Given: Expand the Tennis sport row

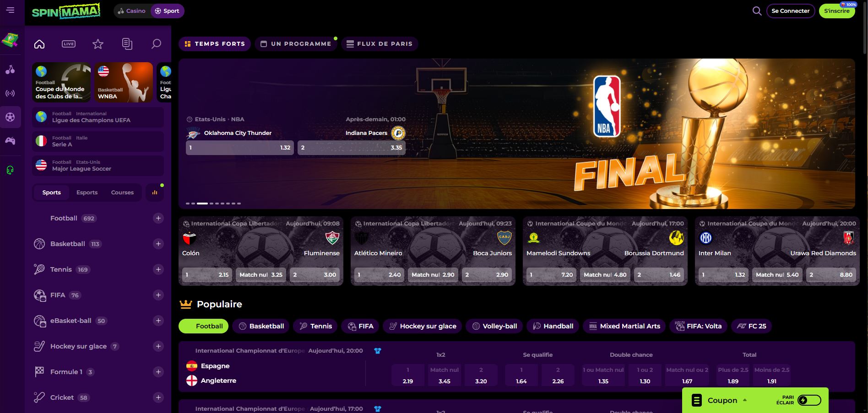Looking at the screenshot, I should coord(158,269).
